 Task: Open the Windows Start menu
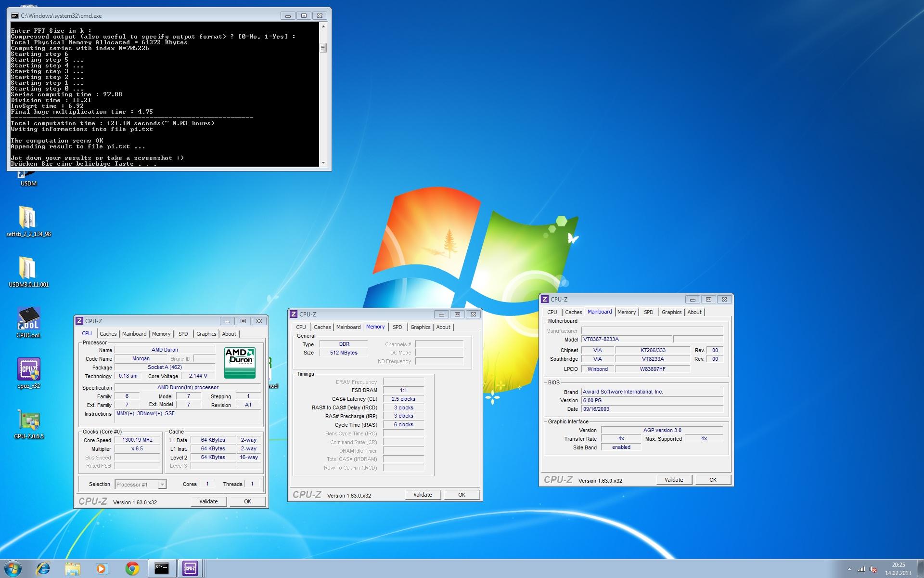click(13, 569)
